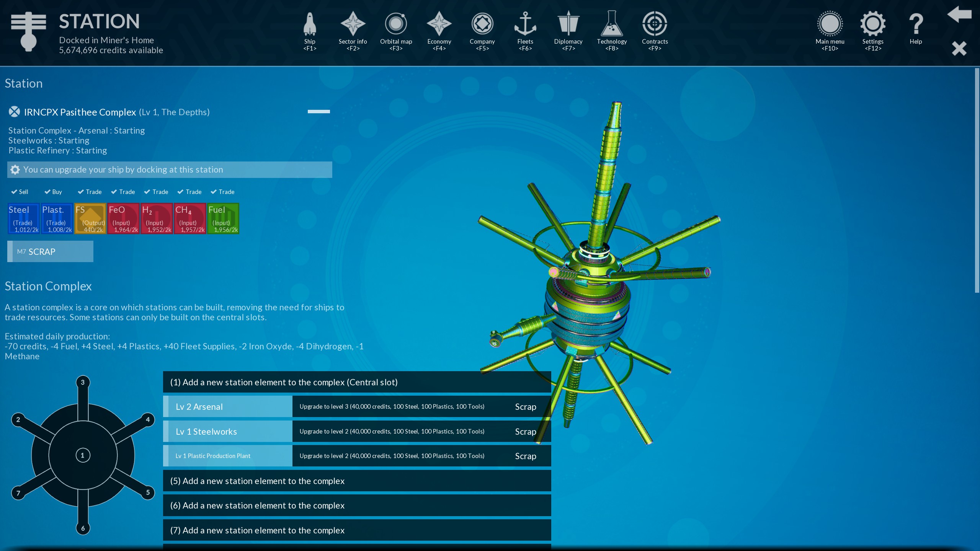
Task: Click the M7 SCRAP button
Action: [x=50, y=252]
